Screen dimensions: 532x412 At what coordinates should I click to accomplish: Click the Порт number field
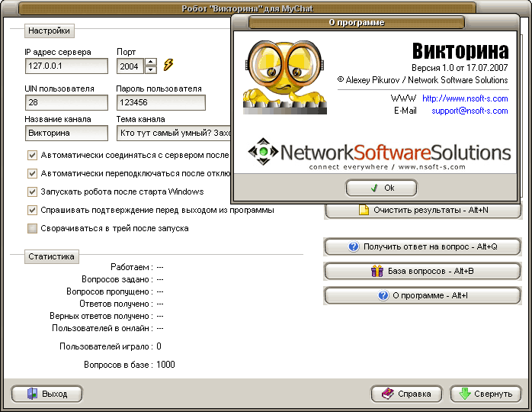(130, 66)
